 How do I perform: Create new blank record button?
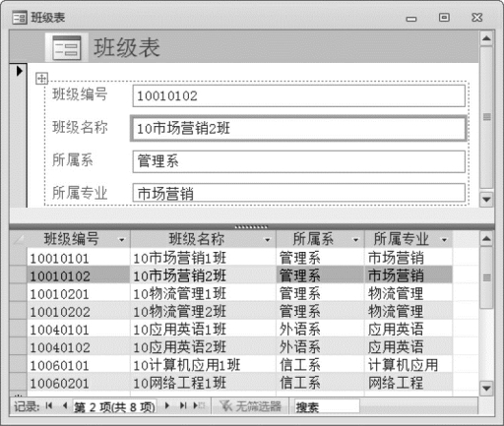pos(199,405)
